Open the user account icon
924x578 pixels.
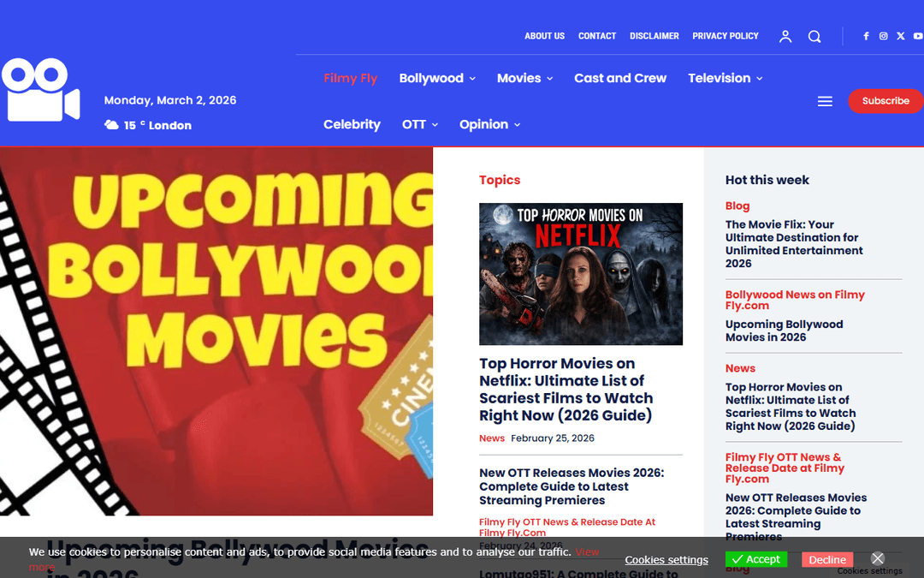(785, 37)
